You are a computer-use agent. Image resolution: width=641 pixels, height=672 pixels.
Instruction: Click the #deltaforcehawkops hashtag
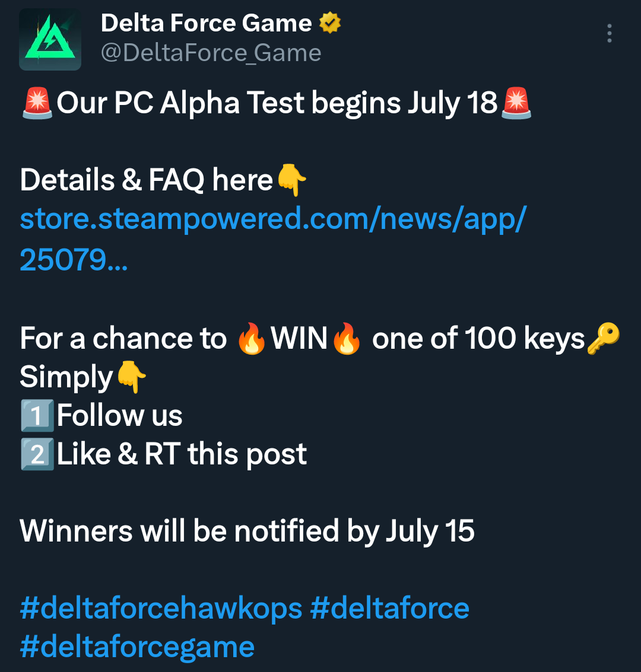coord(161,609)
